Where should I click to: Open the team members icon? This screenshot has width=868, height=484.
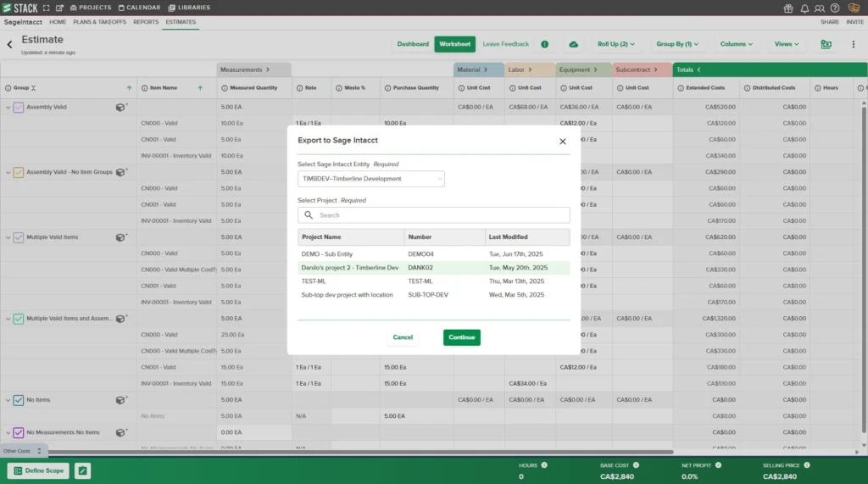coord(820,8)
